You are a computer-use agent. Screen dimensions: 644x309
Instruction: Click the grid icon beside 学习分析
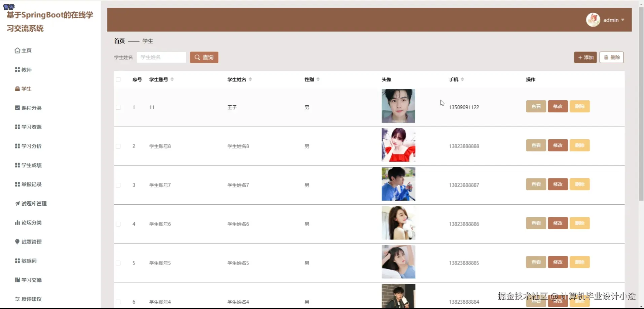(x=17, y=146)
